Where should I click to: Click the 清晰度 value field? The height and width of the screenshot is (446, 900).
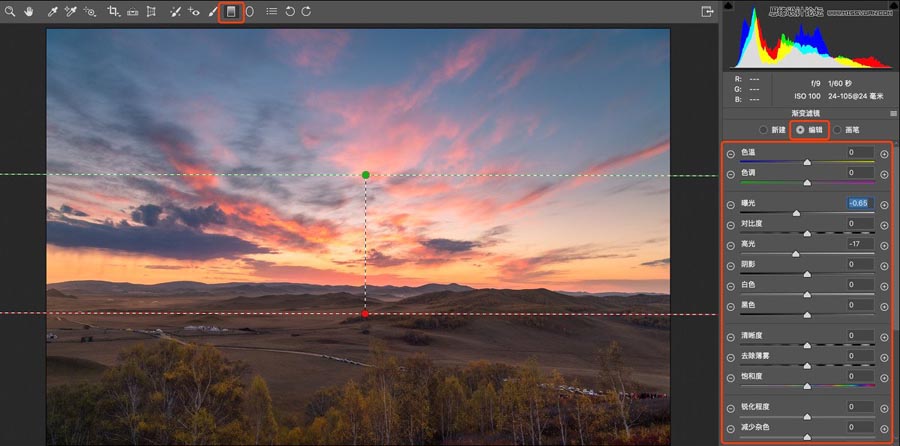pyautogui.click(x=860, y=335)
